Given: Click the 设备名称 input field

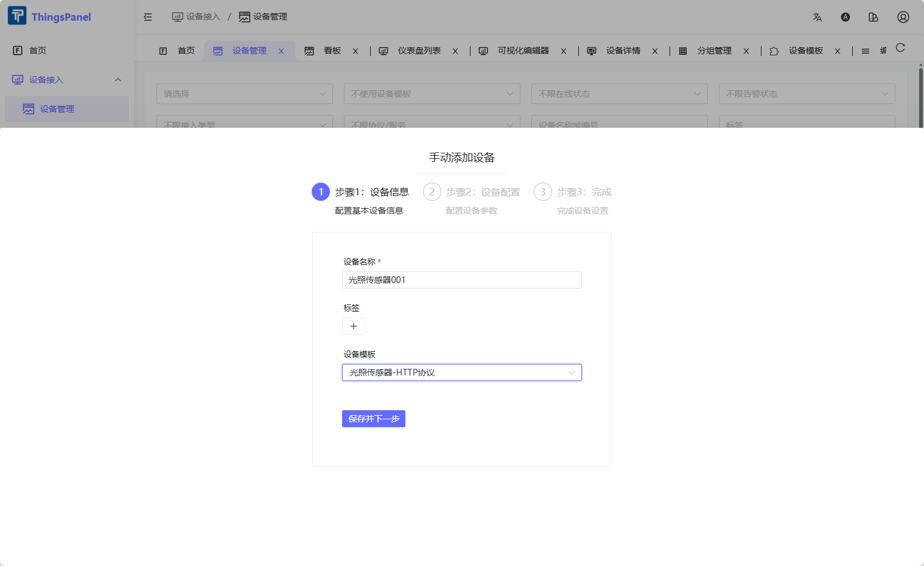Looking at the screenshot, I should [462, 280].
